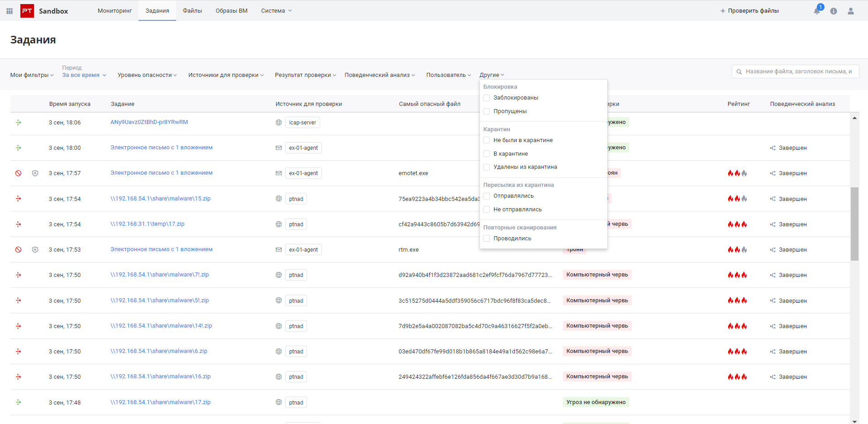Open the apps grid menu icon
868x424 pixels.
(10, 11)
